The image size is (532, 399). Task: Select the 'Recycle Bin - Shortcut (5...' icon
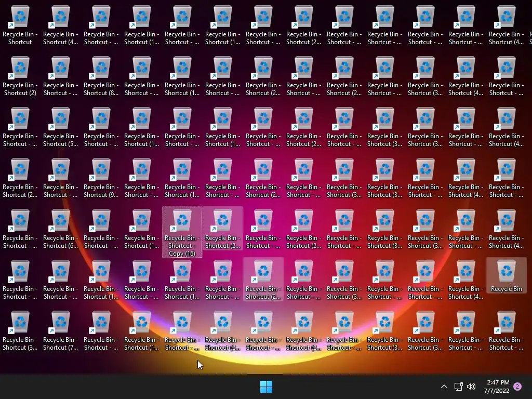tap(60, 128)
